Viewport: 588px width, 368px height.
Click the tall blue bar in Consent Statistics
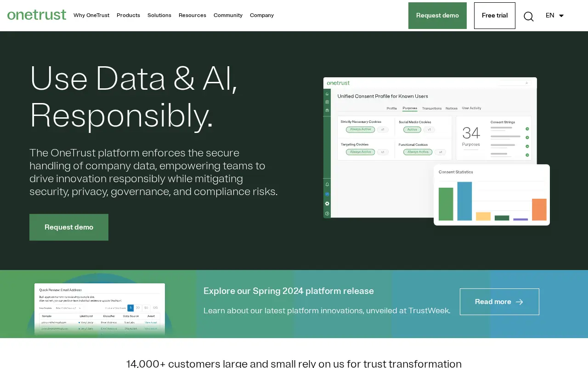464,201
